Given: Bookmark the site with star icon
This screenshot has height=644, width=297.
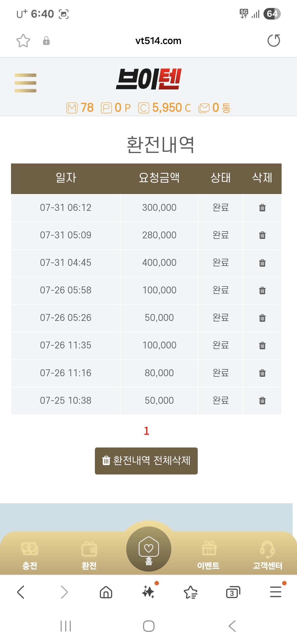Looking at the screenshot, I should (x=23, y=41).
